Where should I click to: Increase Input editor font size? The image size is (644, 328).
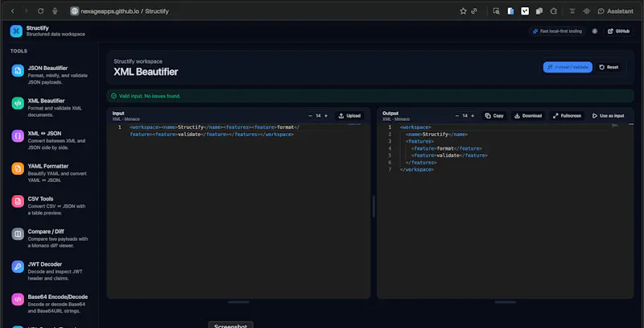[326, 116]
